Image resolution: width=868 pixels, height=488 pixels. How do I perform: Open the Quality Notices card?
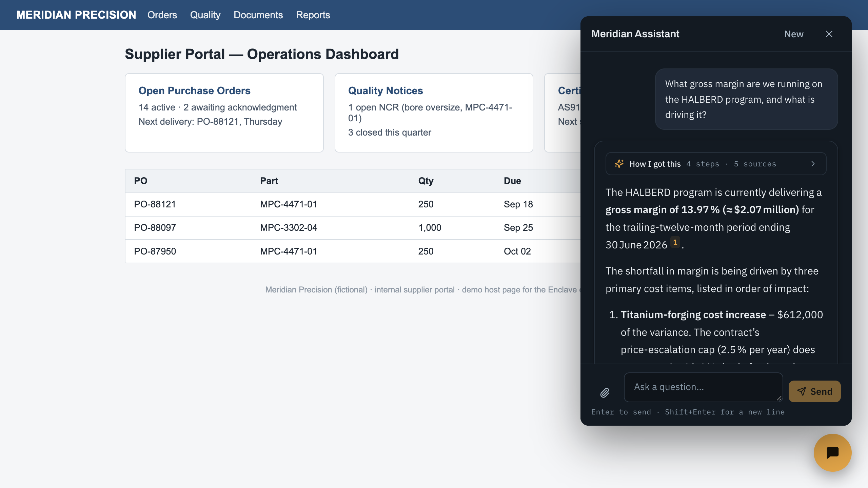point(434,113)
